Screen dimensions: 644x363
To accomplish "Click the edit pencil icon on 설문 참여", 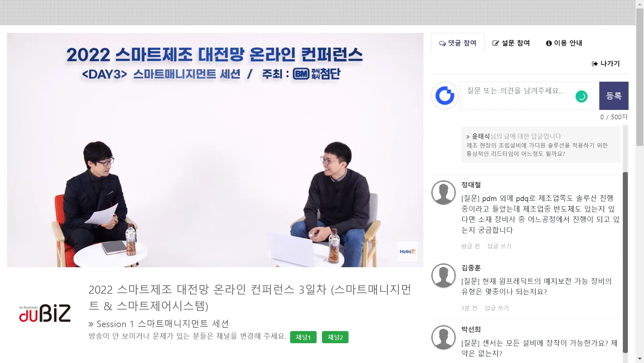I will [x=496, y=43].
